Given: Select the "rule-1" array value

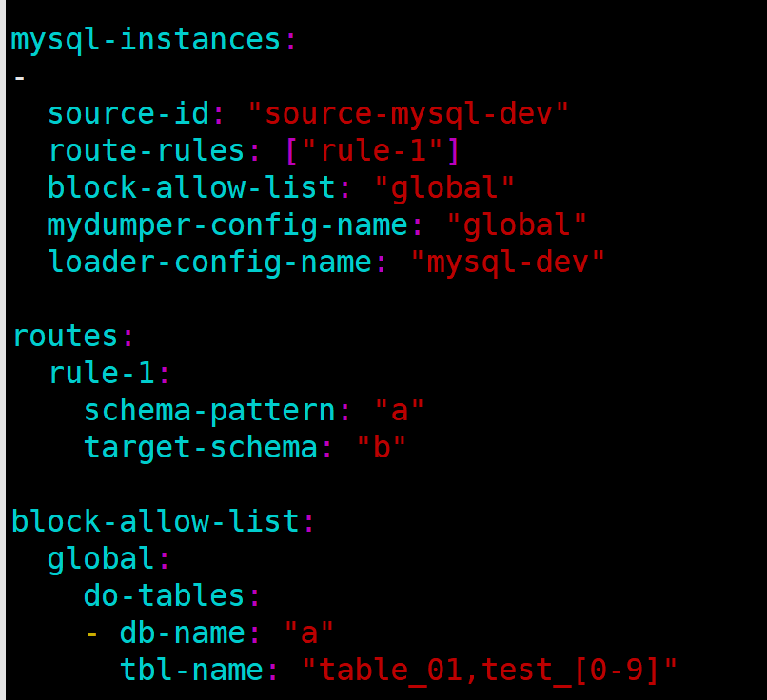Looking at the screenshot, I should tap(373, 150).
